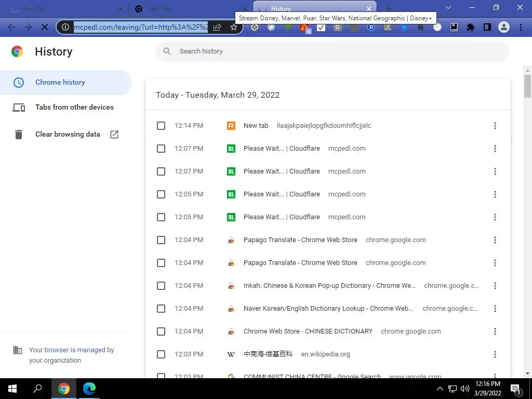Open Chrome Web Store - CHINESE DICTIONARY link
The width and height of the screenshot is (532, 399).
pyautogui.click(x=308, y=331)
